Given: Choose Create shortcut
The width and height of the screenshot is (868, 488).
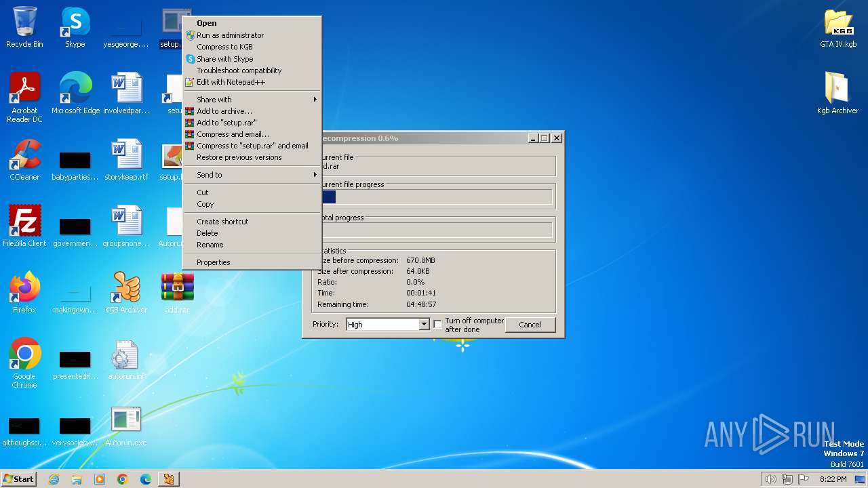Looking at the screenshot, I should (252, 222).
